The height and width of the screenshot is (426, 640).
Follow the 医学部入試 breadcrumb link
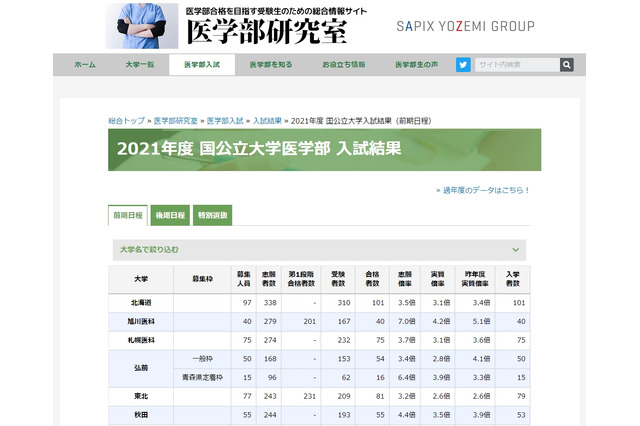[225, 121]
